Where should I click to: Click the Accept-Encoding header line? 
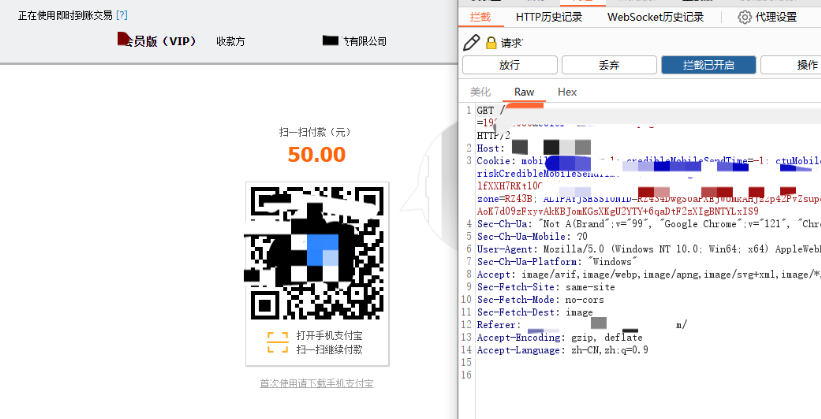tap(559, 337)
